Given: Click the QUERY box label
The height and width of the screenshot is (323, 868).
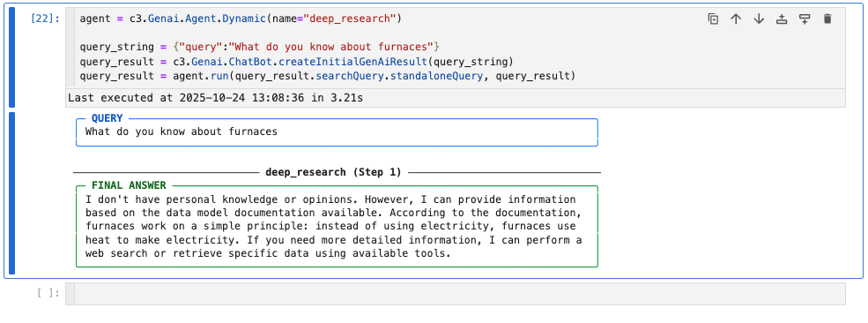Looking at the screenshot, I should (107, 118).
